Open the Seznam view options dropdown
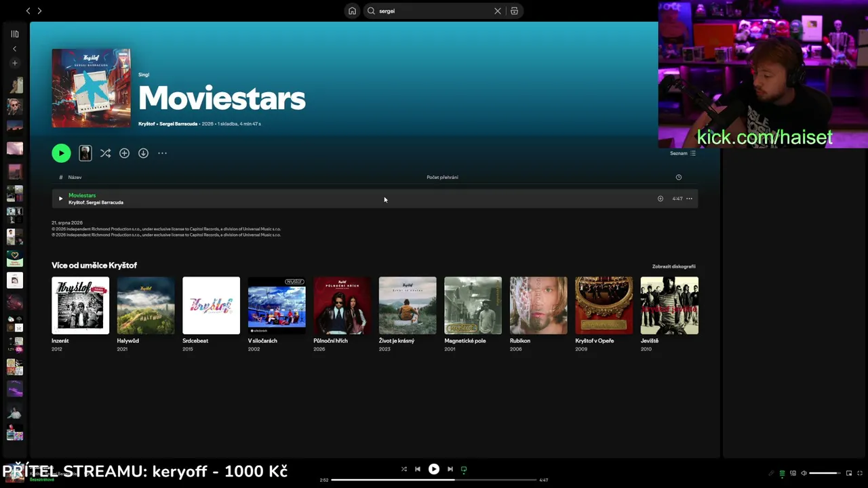 click(x=683, y=153)
